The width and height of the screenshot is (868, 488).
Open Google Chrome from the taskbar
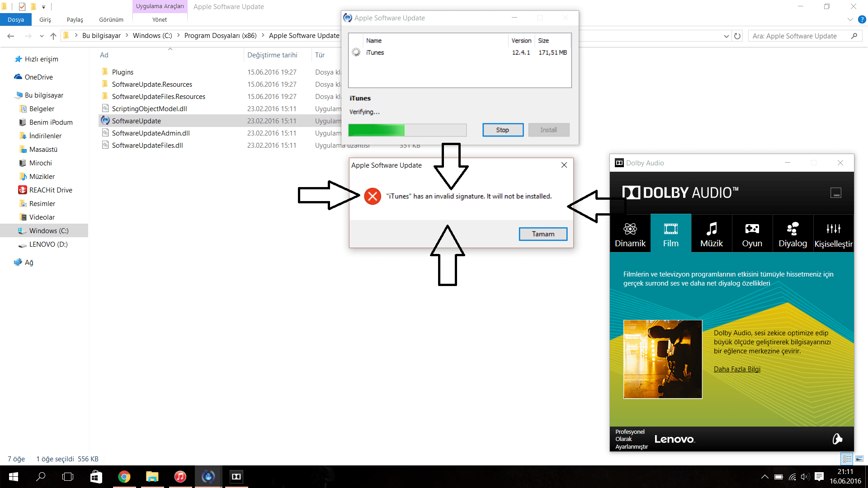click(124, 477)
